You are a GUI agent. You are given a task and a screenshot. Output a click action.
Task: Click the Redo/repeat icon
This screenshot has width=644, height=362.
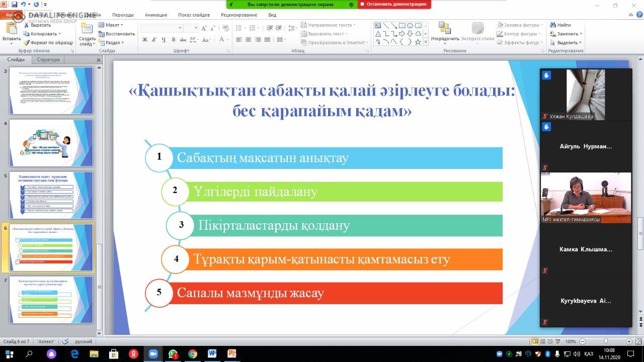[36, 4]
